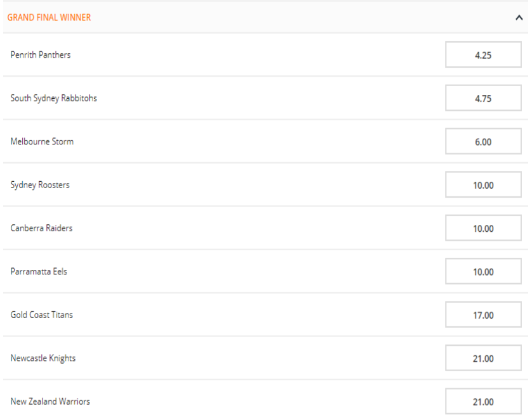Select Penrith Panthers odds 4.25
Viewport: 532px width, 420px height.
pyautogui.click(x=483, y=55)
